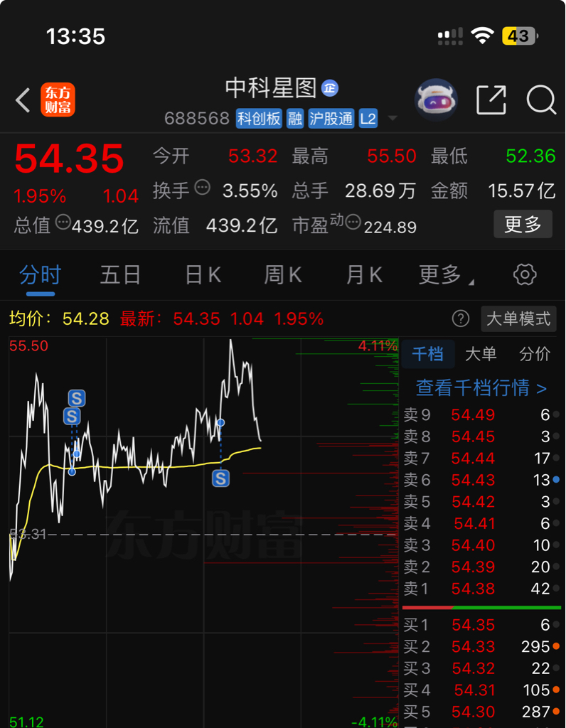Screen dimensions: 566x728
Task: Expand the dropdown arrow next to L2
Action: (x=393, y=119)
